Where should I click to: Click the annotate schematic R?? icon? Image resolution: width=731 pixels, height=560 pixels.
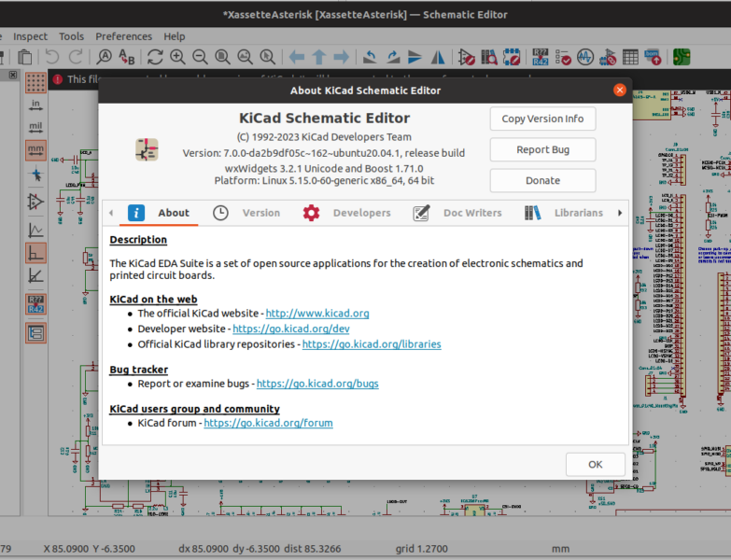(x=540, y=58)
